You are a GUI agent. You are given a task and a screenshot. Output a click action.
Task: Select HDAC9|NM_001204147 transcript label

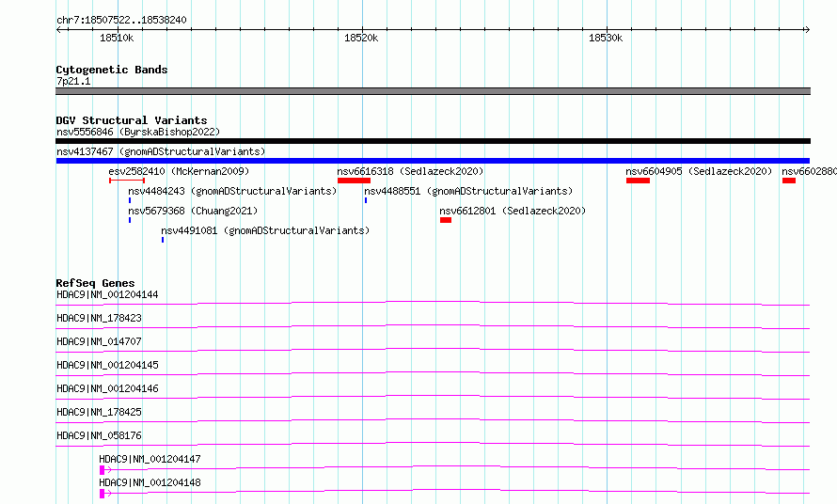tap(150, 459)
